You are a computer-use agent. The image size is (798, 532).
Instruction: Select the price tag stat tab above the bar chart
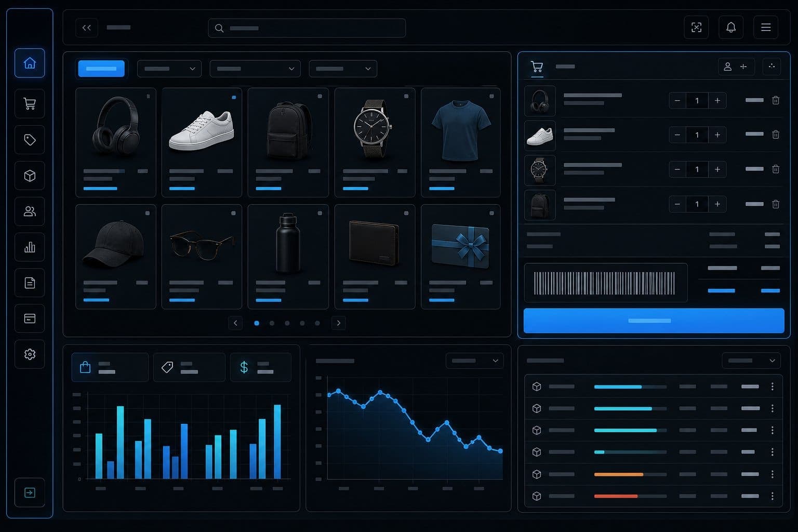point(189,367)
